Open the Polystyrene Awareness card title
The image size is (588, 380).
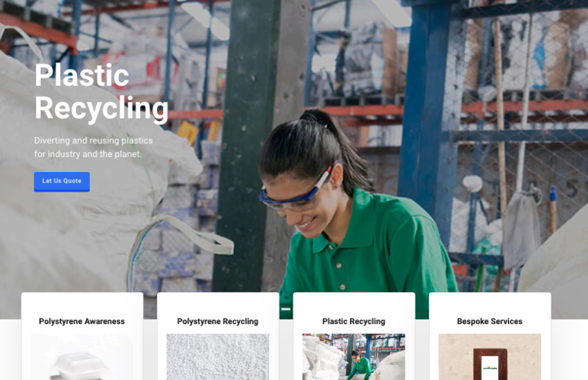point(82,321)
